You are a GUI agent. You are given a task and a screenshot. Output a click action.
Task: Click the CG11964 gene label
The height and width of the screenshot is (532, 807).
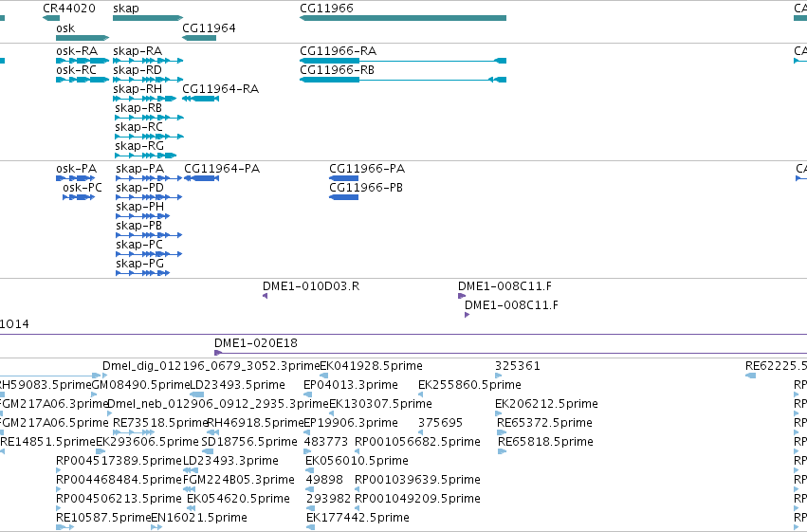209,28
